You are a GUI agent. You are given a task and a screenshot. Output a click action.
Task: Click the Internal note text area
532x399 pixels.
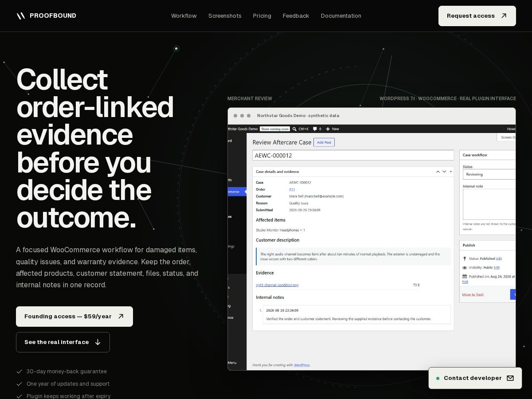coord(489,204)
